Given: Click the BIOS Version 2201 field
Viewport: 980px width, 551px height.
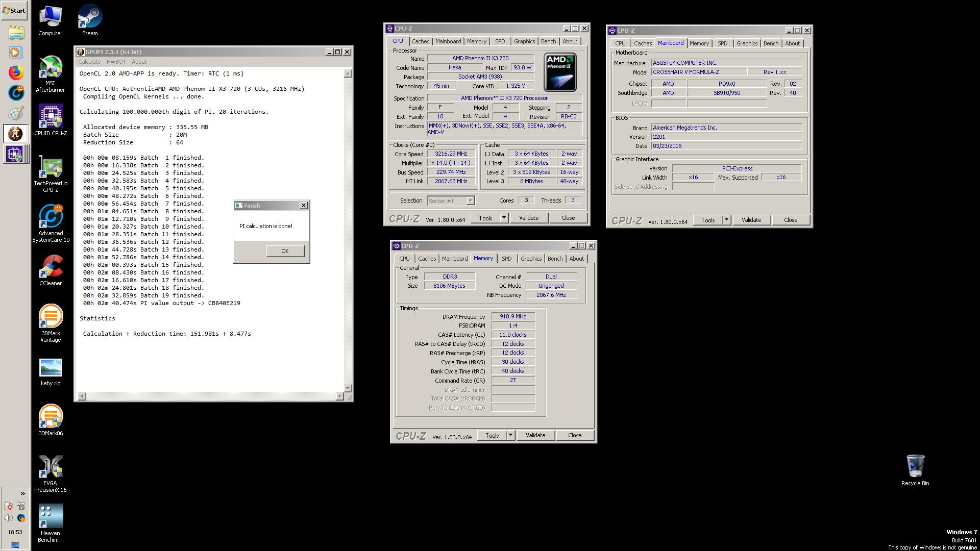Looking at the screenshot, I should click(x=726, y=137).
